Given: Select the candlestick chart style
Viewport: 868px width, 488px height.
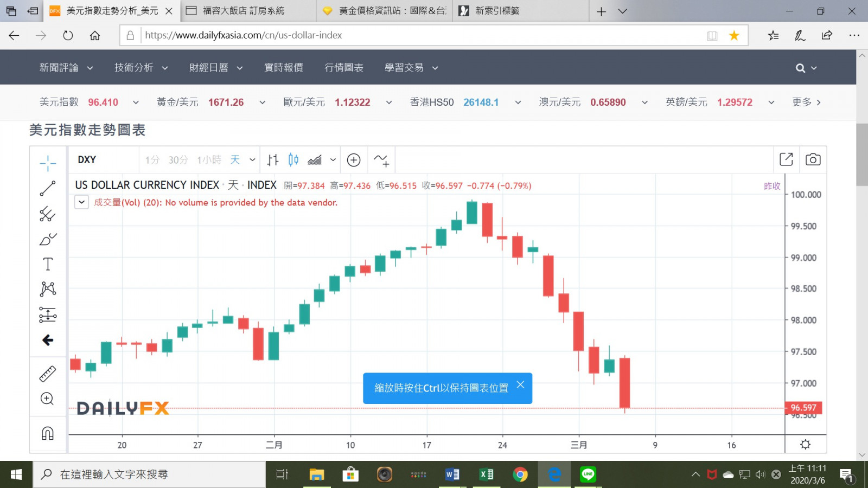Looking at the screenshot, I should click(x=293, y=159).
